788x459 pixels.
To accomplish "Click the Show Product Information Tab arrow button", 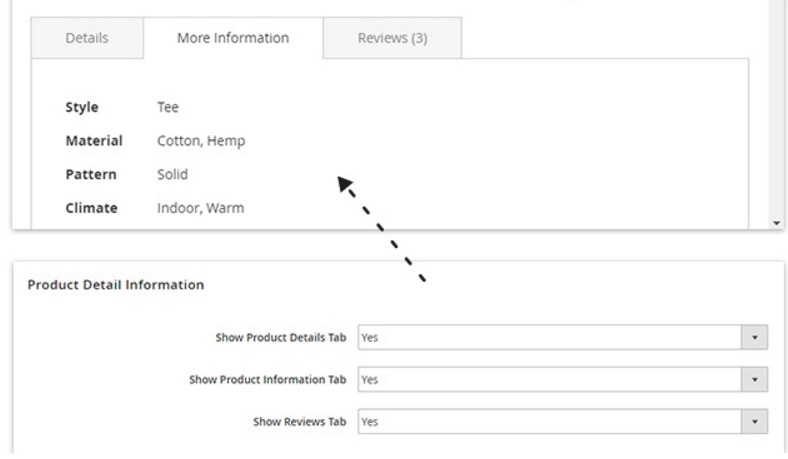I will click(756, 380).
